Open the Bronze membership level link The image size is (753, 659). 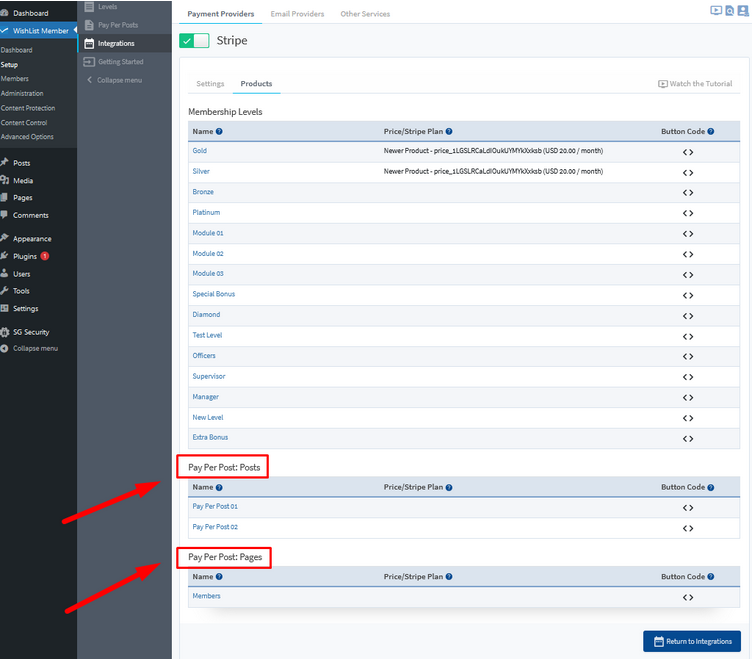[203, 192]
